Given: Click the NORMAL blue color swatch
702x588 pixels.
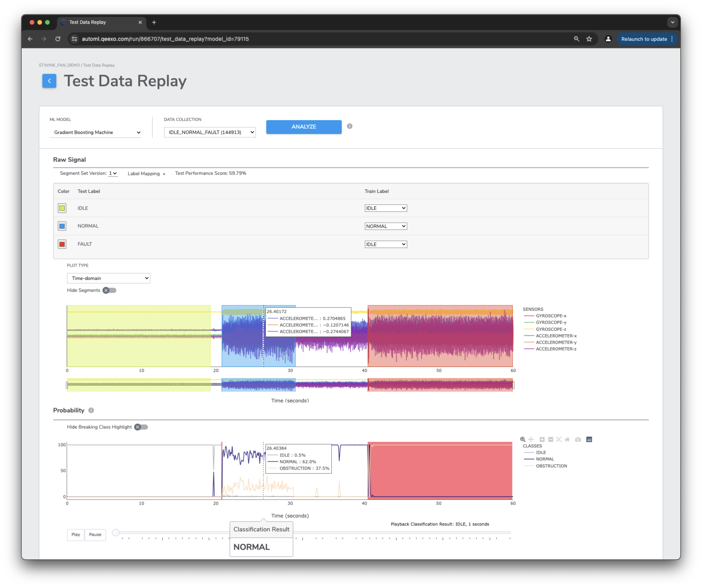Looking at the screenshot, I should (62, 226).
